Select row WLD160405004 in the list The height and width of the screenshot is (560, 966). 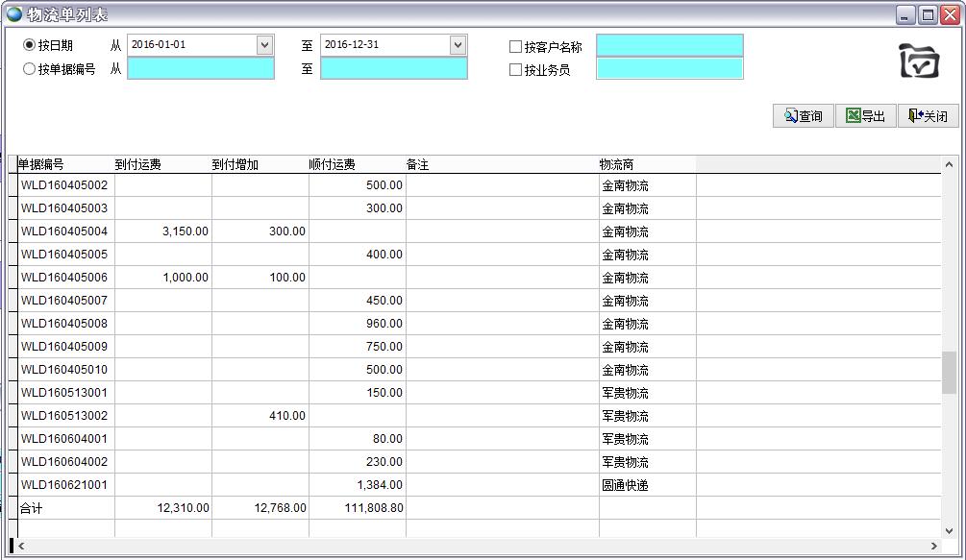pos(64,231)
